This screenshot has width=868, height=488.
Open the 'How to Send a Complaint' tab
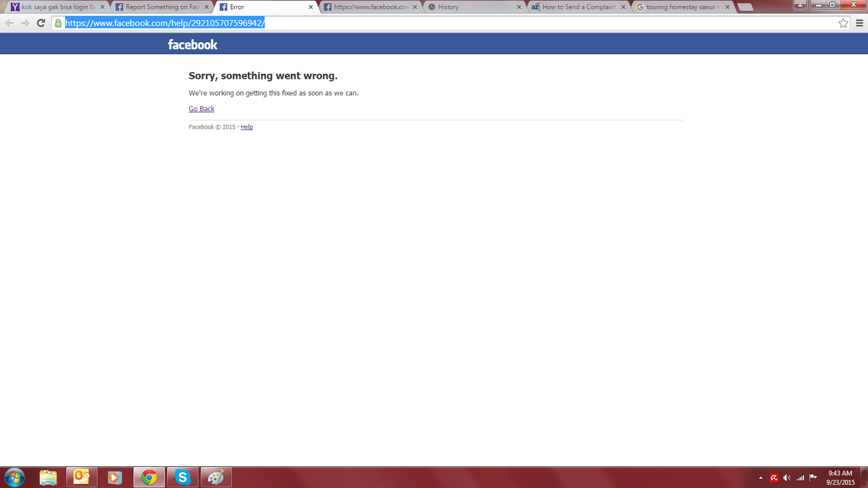(578, 7)
